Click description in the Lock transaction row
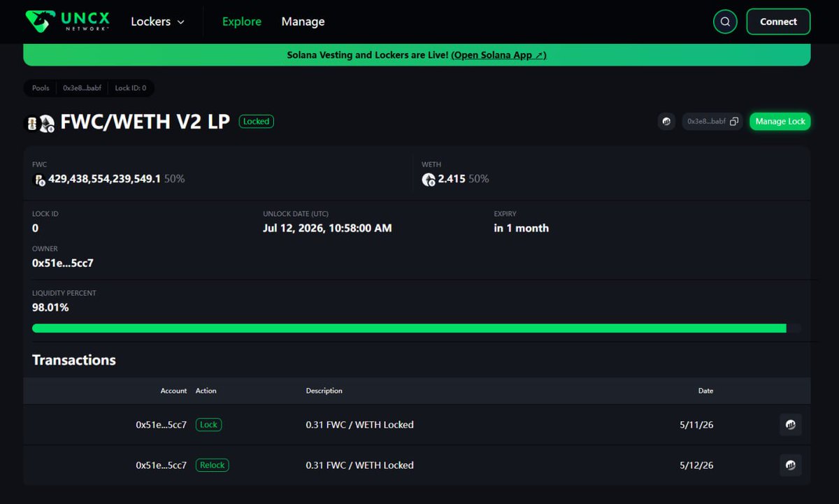 360,424
